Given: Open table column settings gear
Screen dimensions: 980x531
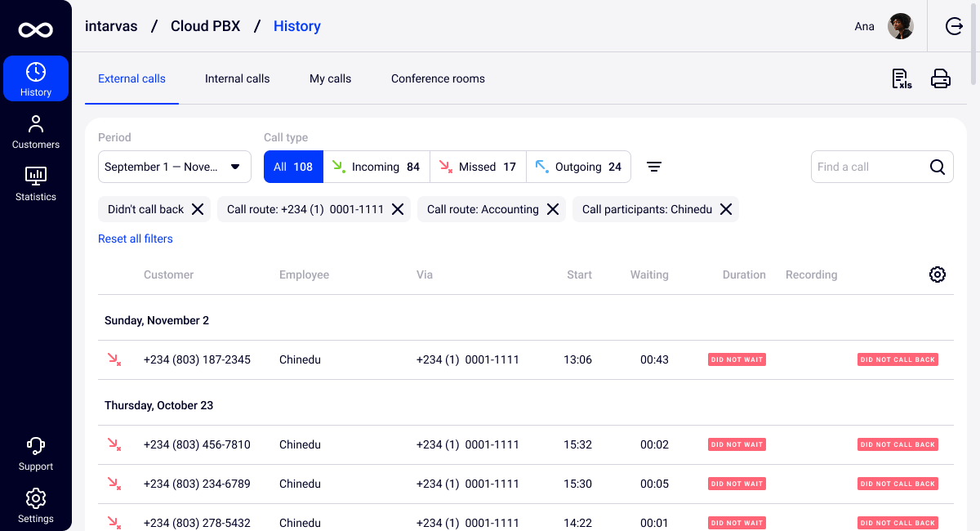Looking at the screenshot, I should [938, 274].
